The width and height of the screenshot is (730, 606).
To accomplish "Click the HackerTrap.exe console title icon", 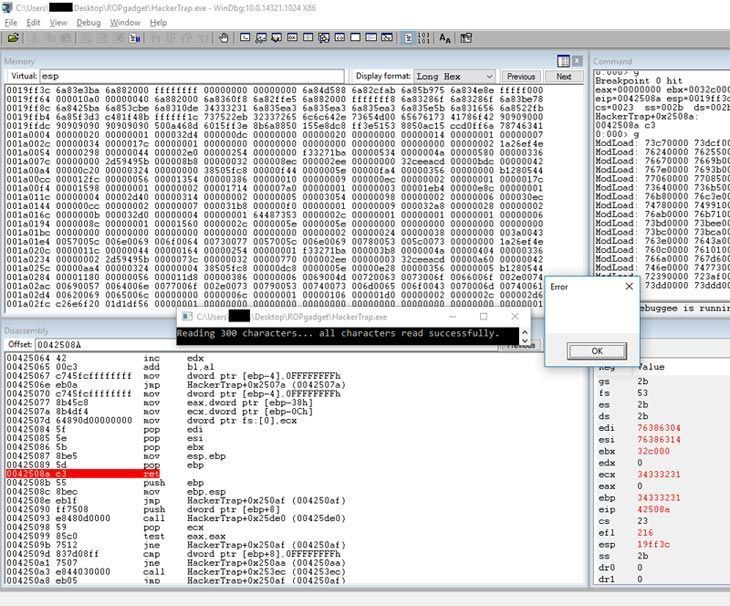I will tap(187, 316).
